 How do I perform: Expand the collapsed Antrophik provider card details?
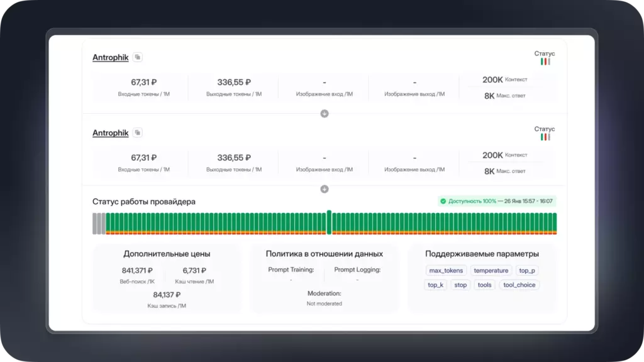click(x=325, y=114)
